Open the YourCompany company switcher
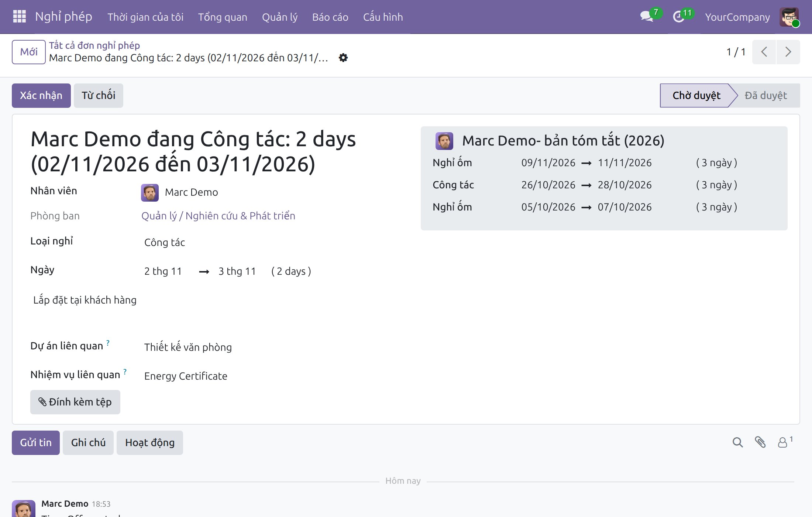The height and width of the screenshot is (517, 812). tap(737, 17)
